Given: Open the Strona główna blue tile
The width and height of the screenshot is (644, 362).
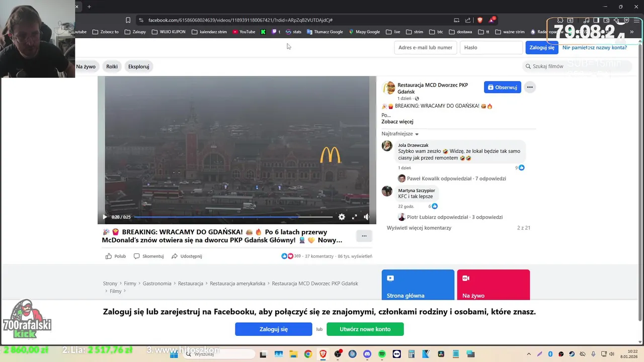Looking at the screenshot, I should click(418, 285).
